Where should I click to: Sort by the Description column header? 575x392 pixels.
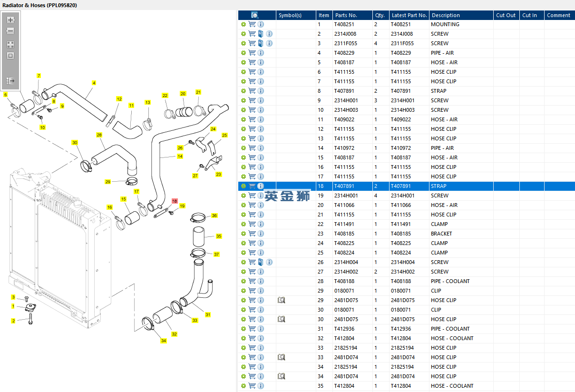(x=461, y=15)
